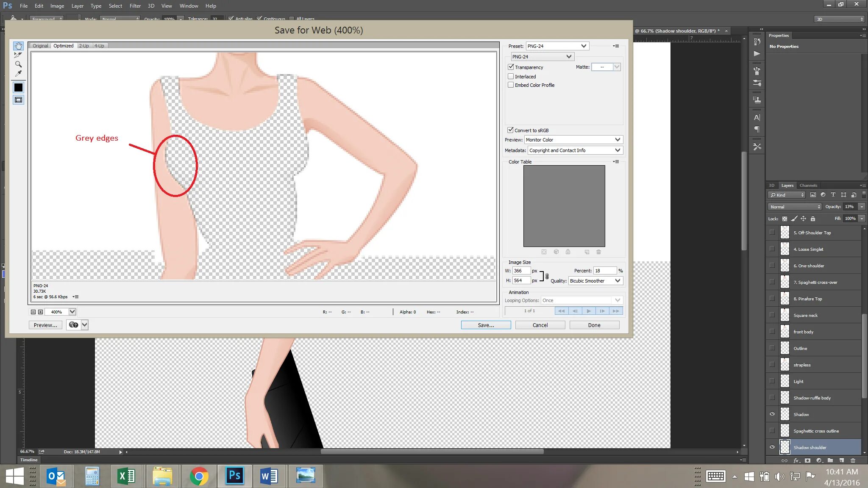Viewport: 868px width, 488px height.
Task: Open Metadata Copyright and Contact Info dropdown
Action: click(575, 150)
